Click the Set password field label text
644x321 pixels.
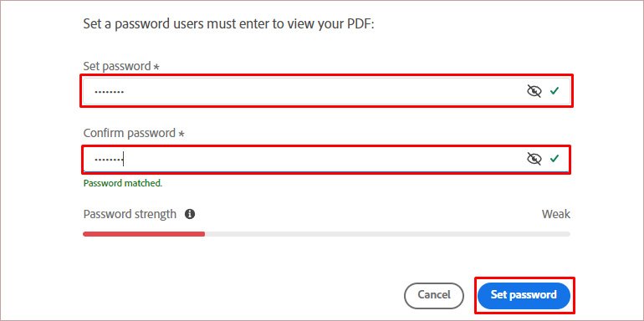tap(117, 66)
